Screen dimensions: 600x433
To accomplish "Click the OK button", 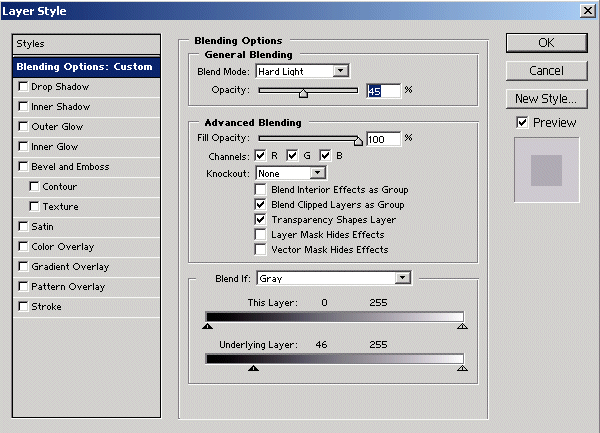I will 546,43.
